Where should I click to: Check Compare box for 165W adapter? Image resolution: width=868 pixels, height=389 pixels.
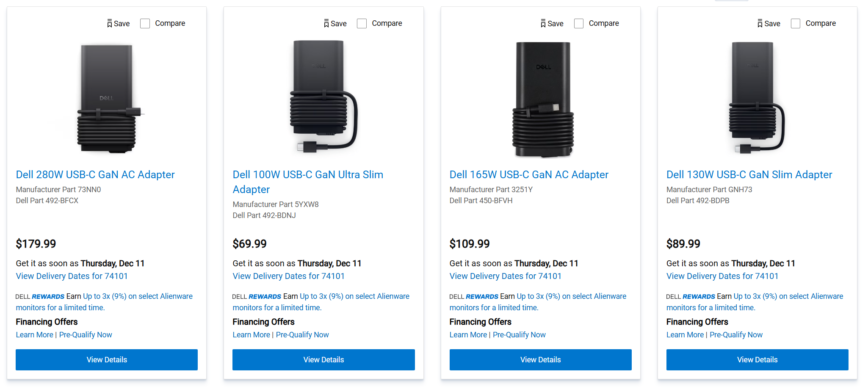pos(579,24)
